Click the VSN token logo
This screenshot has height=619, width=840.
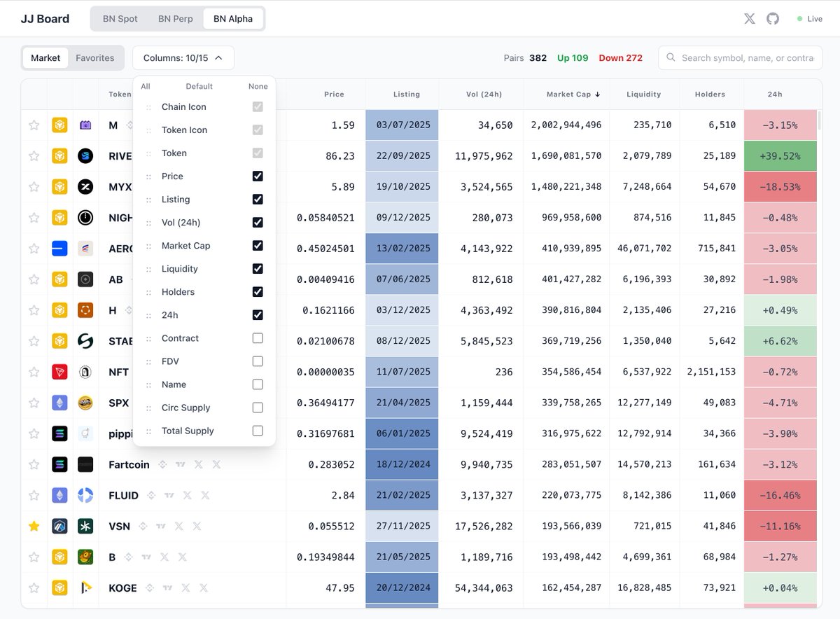coord(85,526)
